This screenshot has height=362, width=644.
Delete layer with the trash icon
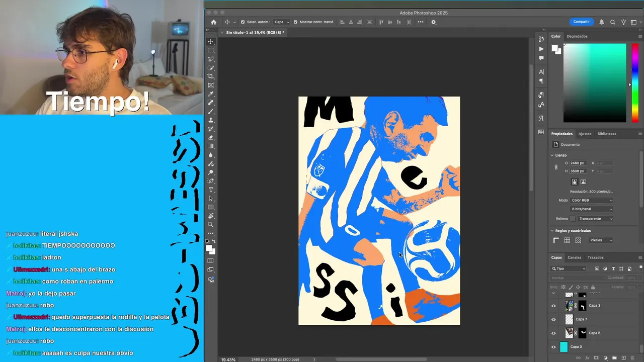632,358
